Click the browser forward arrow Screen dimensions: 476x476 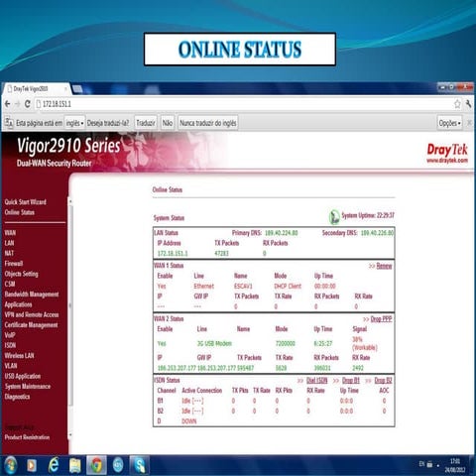[x=18, y=104]
